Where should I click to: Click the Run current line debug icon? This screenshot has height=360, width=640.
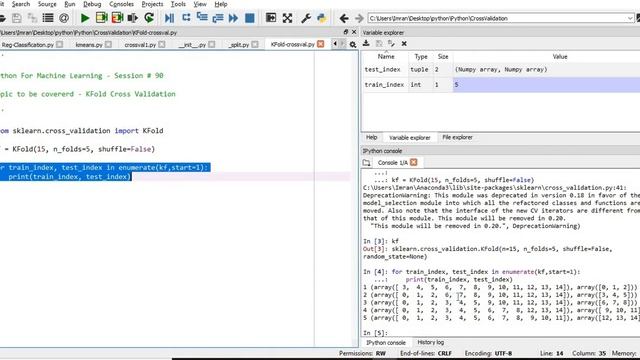(x=186, y=18)
